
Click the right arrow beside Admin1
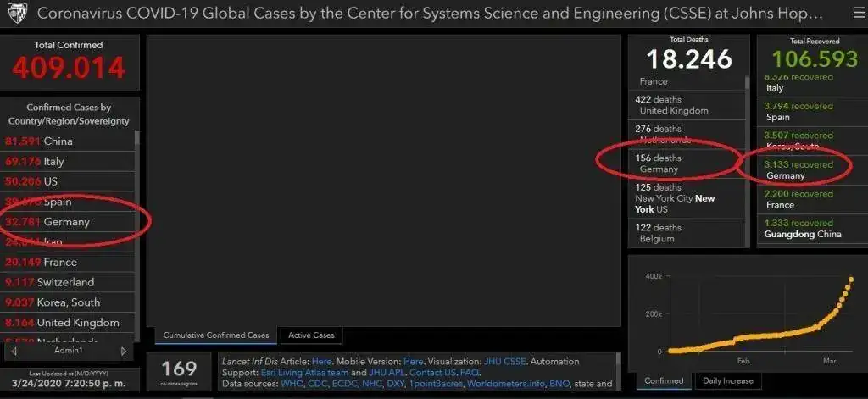click(124, 351)
